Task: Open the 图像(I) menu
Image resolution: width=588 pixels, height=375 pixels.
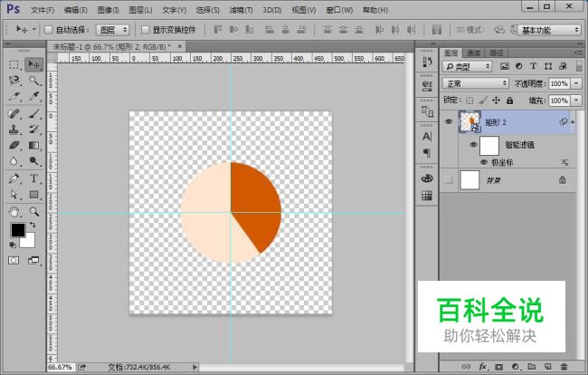Action: (x=108, y=10)
